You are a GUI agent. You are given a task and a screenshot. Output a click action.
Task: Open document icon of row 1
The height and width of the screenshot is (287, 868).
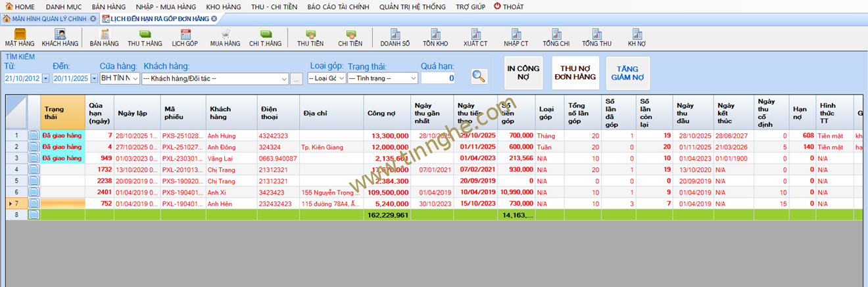click(x=34, y=135)
